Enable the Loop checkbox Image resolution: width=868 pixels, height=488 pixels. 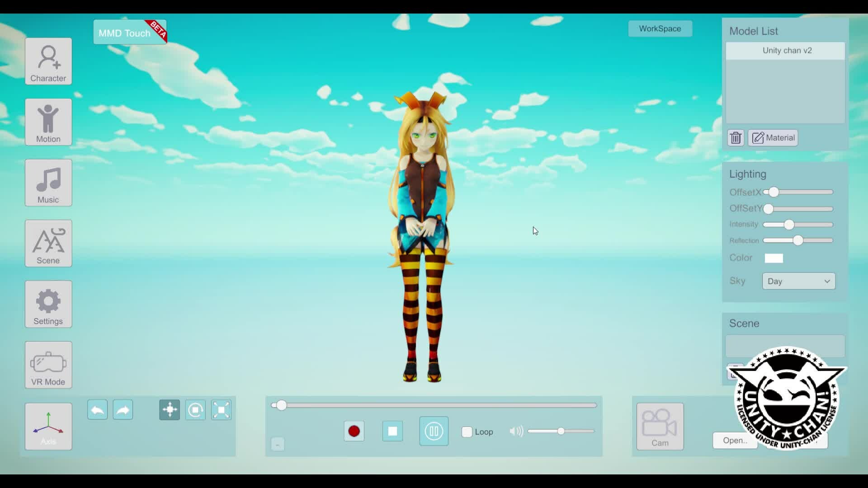pyautogui.click(x=467, y=432)
